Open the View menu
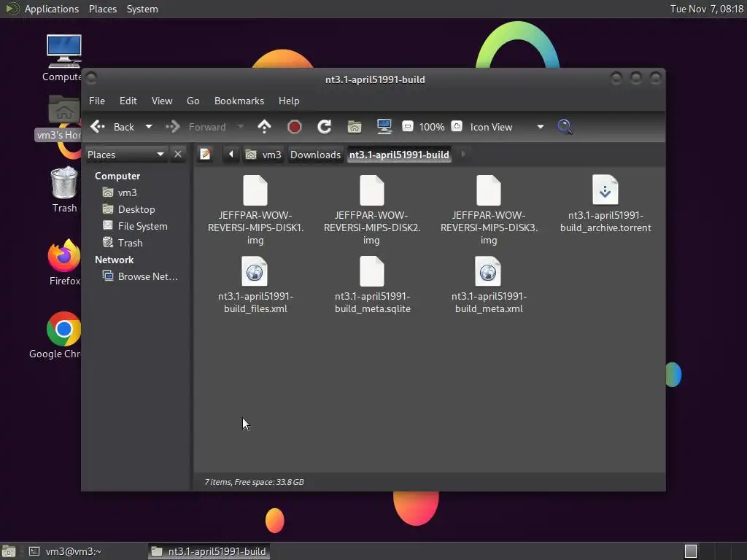The width and height of the screenshot is (747, 560). coord(162,101)
